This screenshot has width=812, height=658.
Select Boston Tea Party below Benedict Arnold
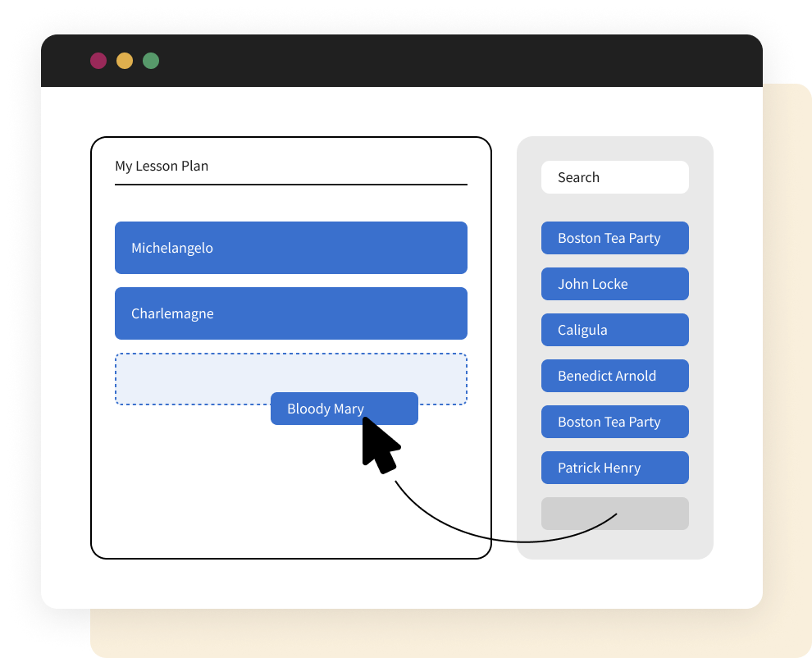[614, 422]
